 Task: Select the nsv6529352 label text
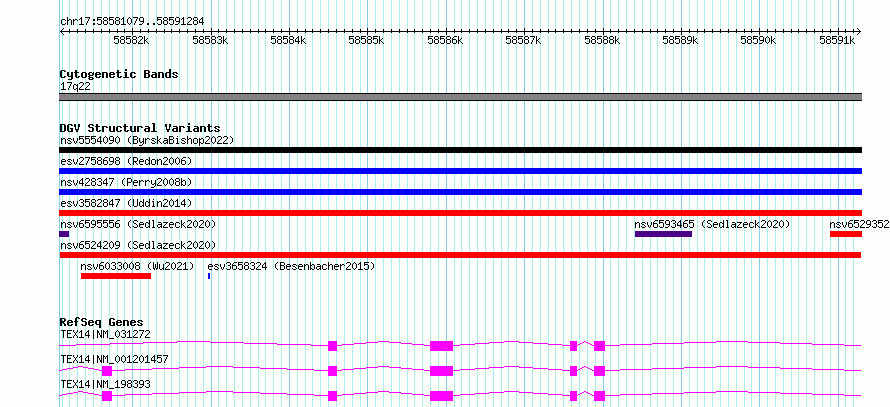(x=859, y=224)
